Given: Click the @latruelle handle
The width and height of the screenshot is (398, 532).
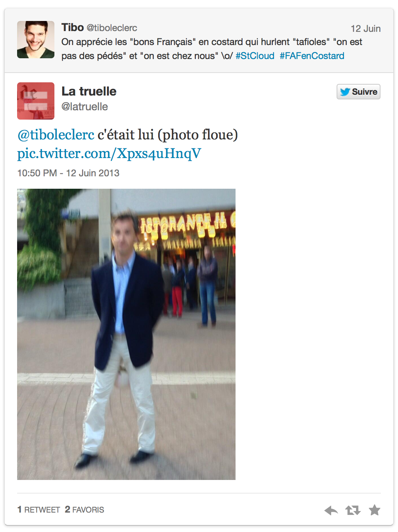Looking at the screenshot, I should tap(85, 106).
